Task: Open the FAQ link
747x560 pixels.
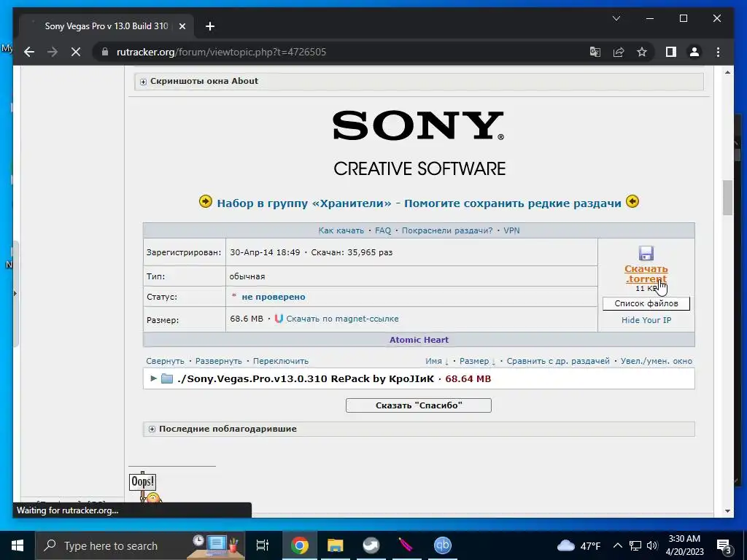Action: click(383, 230)
